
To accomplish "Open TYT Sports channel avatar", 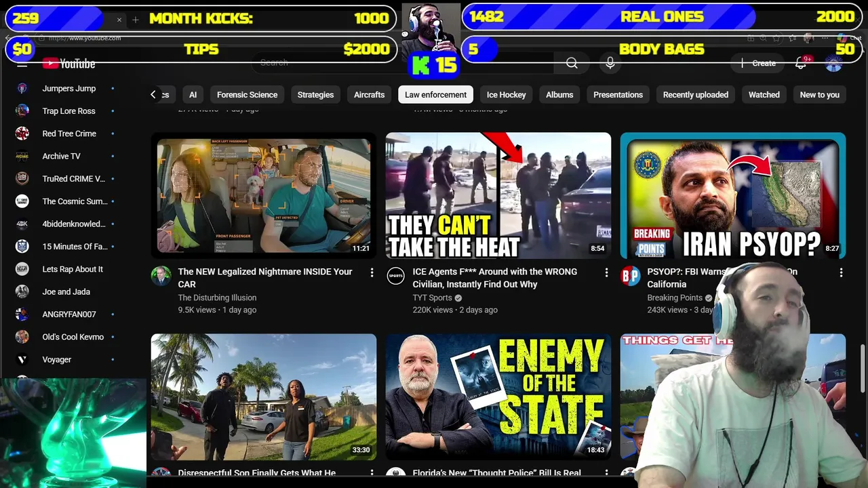I will click(x=395, y=276).
